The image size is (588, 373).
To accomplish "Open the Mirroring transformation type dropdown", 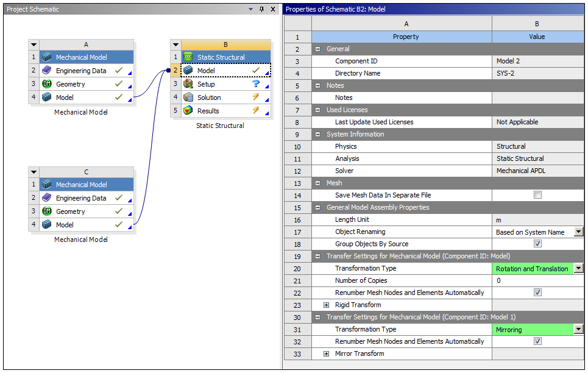I will (578, 329).
